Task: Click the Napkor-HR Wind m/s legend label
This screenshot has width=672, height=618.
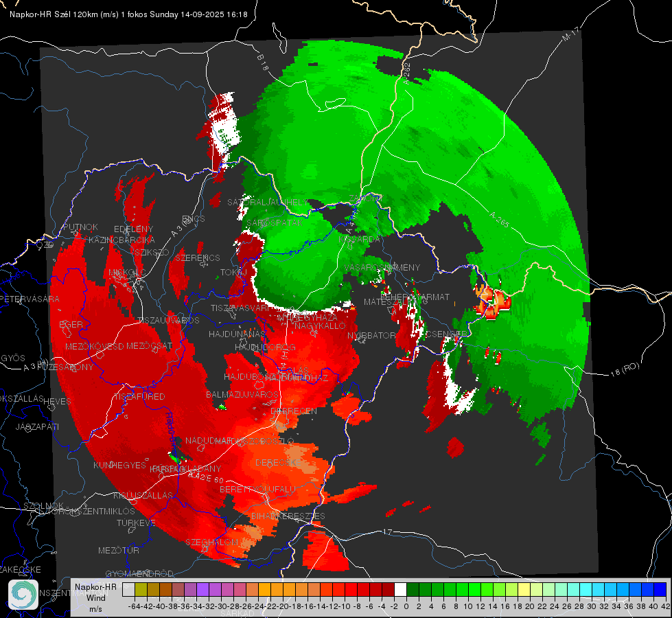Action: pos(95,597)
